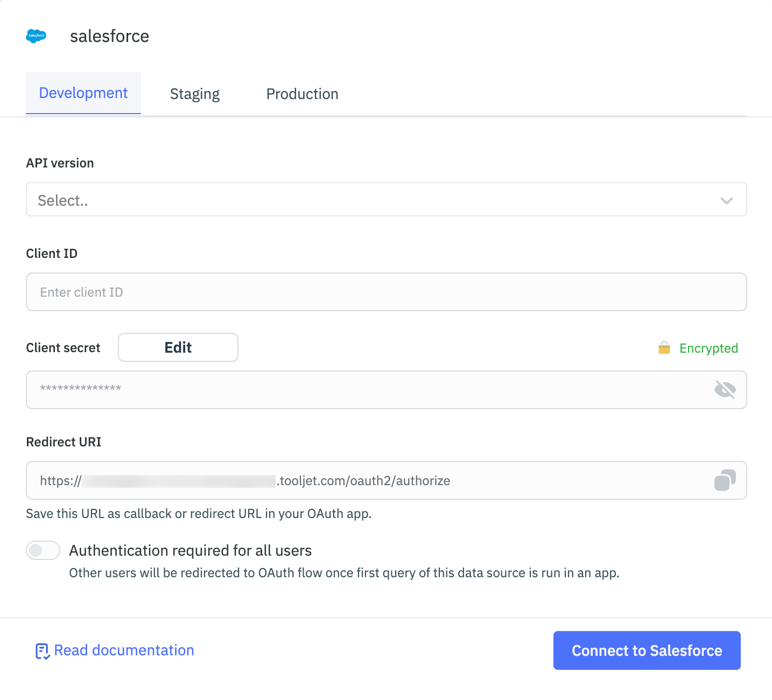Click Connect to Salesforce
Image resolution: width=772 pixels, height=700 pixels.
click(647, 650)
